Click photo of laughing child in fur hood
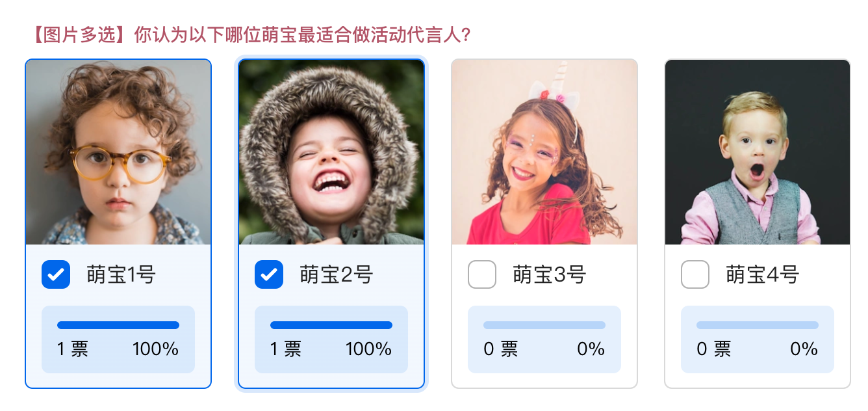 [x=331, y=152]
